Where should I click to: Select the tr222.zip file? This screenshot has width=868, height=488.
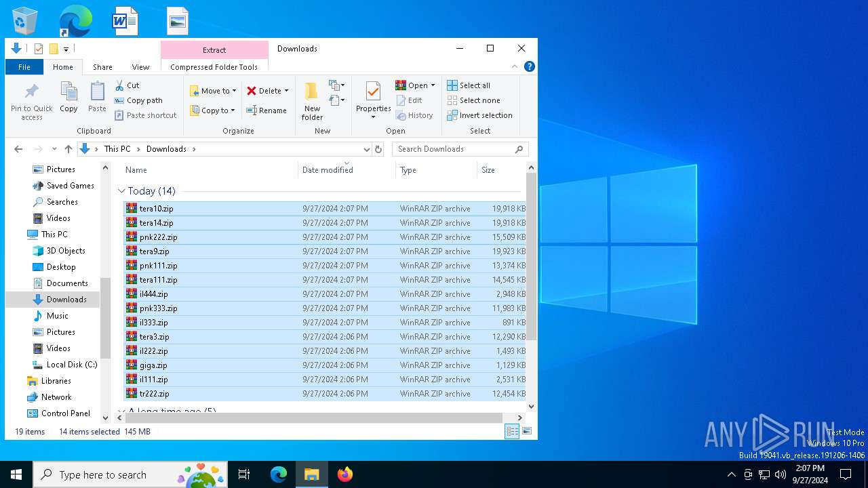coord(325,394)
